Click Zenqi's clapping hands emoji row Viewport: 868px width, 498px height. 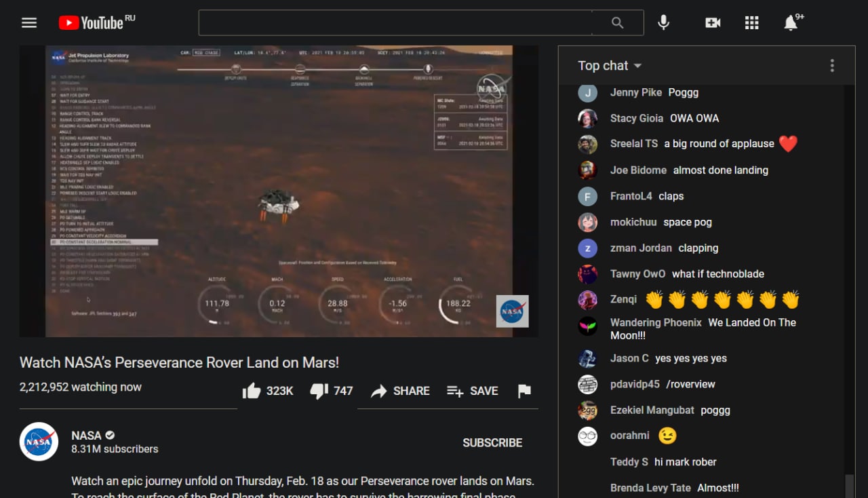722,300
